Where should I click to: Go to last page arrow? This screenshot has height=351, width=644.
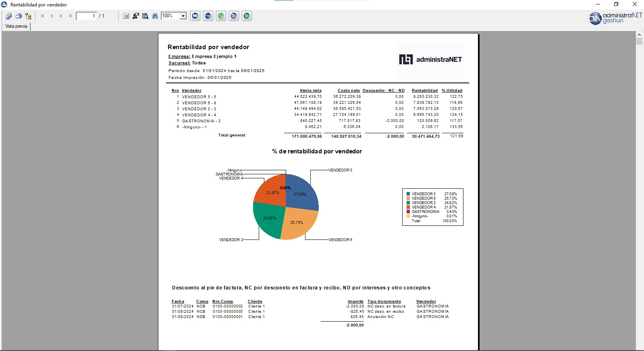click(70, 16)
